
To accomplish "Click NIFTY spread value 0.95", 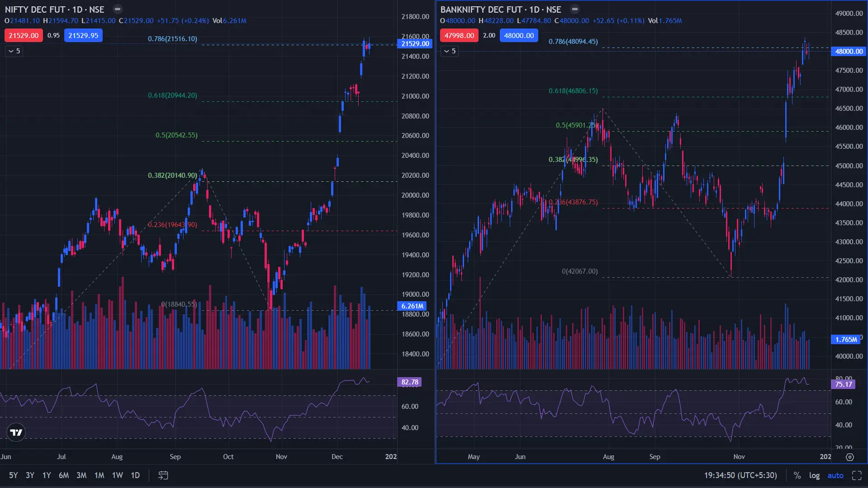I will click(x=53, y=35).
